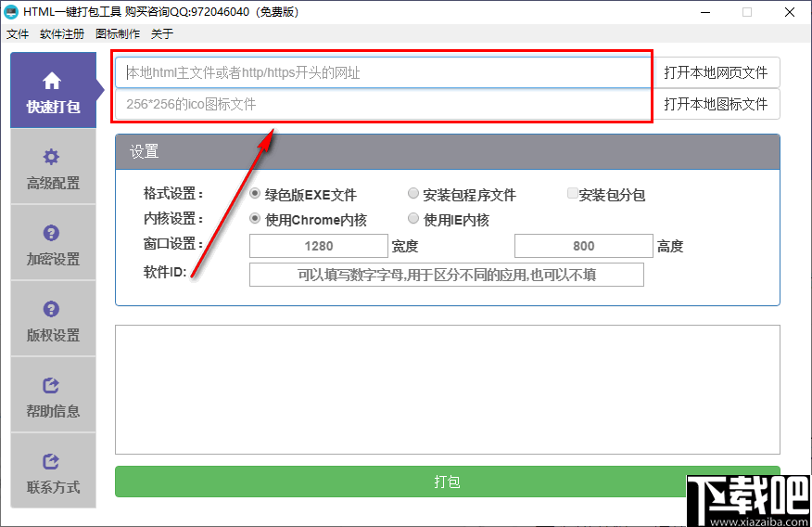The image size is (812, 527).
Task: Click 打开本地图标文件 button
Action: (716, 104)
